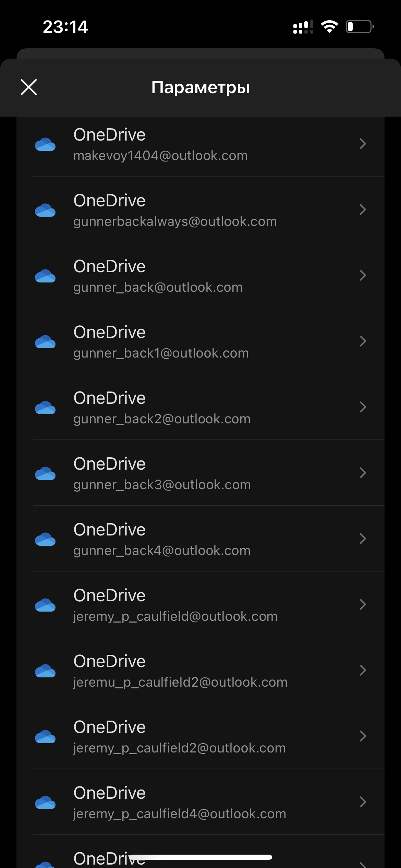Tap OneDrive title above gunner_back3@outlook.com

point(110,464)
